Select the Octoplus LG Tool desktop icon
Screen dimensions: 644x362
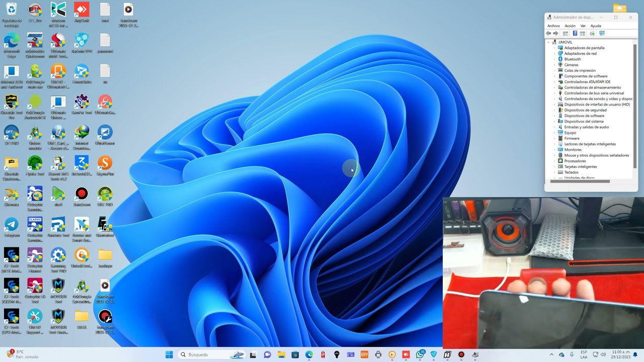click(35, 291)
